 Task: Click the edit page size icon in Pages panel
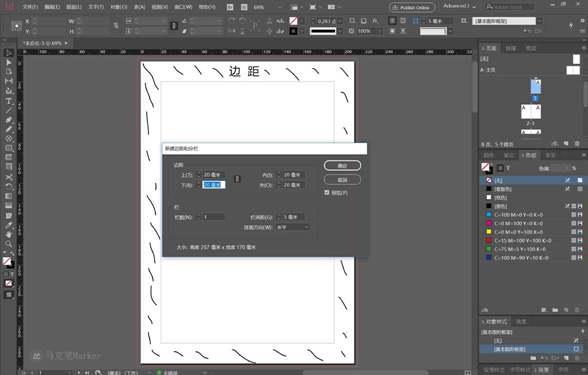[x=555, y=144]
